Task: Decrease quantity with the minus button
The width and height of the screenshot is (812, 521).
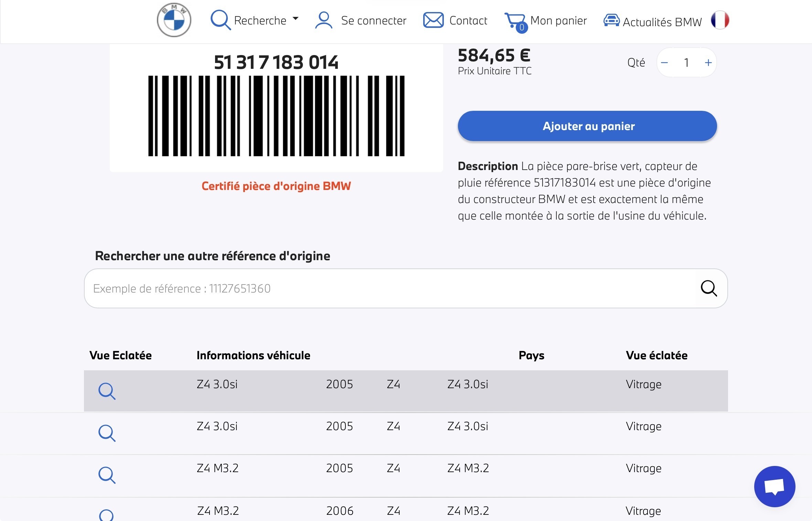Action: 664,63
